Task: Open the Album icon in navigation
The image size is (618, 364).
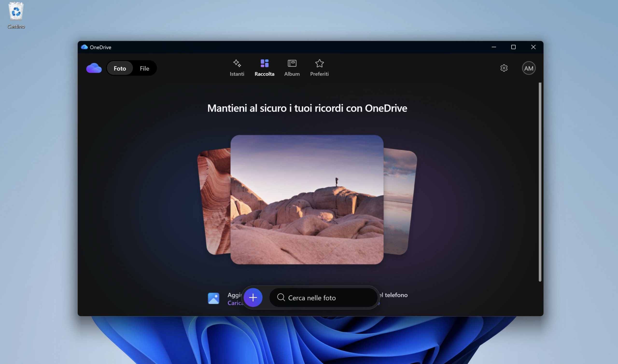Action: click(292, 63)
